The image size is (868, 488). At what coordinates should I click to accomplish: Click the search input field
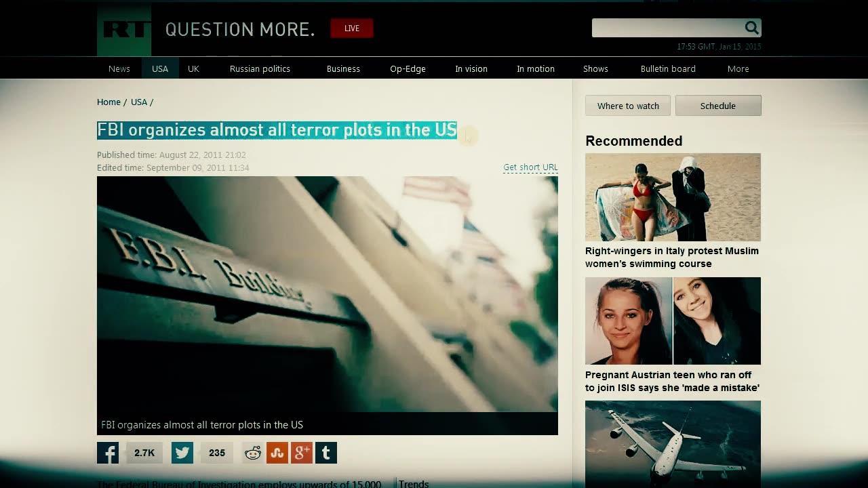click(x=668, y=28)
